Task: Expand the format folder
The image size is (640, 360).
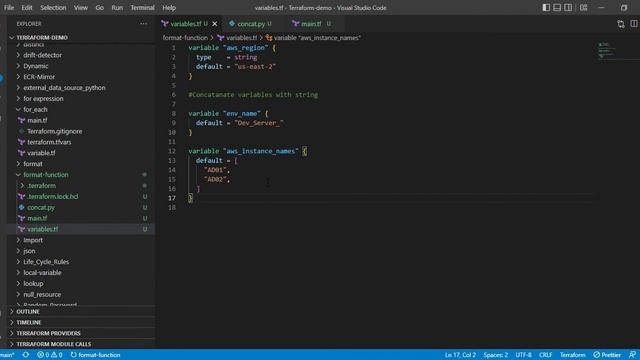Action: click(x=33, y=164)
